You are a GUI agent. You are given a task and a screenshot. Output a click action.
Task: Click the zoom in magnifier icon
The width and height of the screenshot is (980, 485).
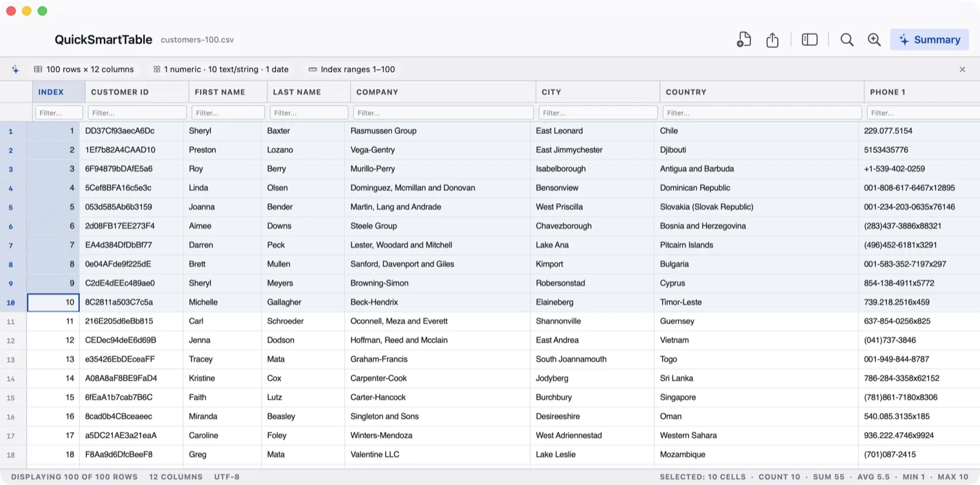tap(874, 39)
